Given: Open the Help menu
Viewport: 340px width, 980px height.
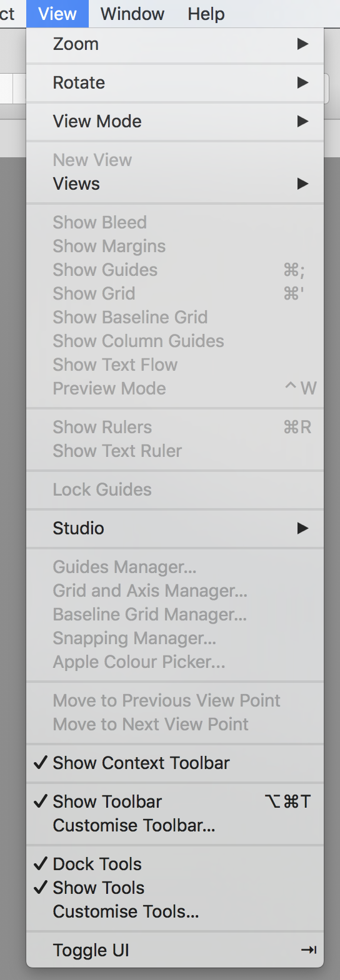Looking at the screenshot, I should point(206,14).
